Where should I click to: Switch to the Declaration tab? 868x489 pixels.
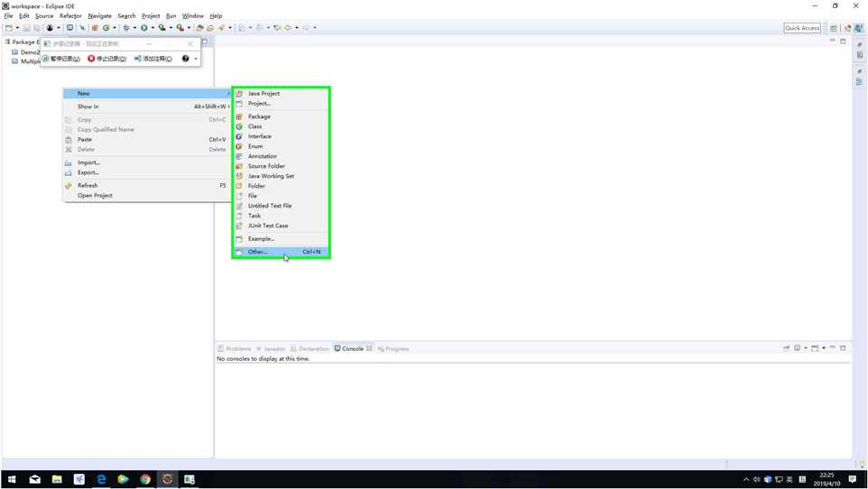coord(309,349)
